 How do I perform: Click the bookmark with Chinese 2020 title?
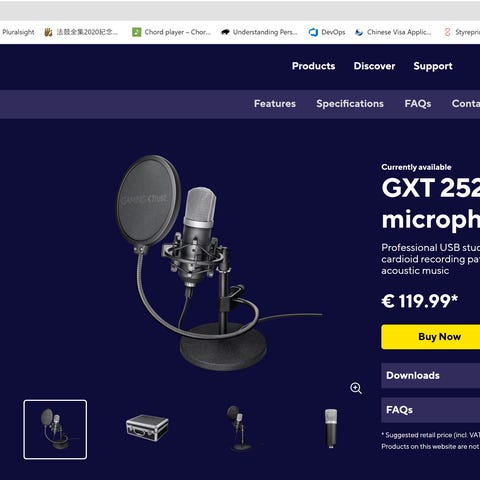click(81, 32)
